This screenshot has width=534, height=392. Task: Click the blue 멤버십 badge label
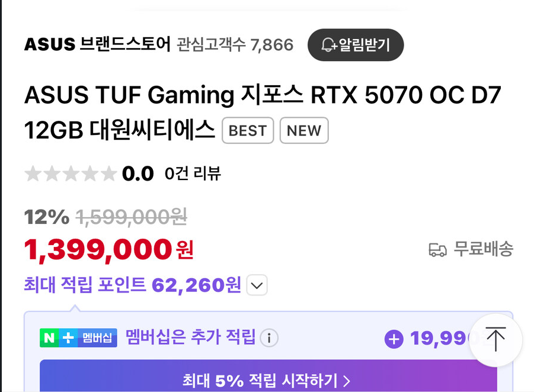[x=97, y=338]
